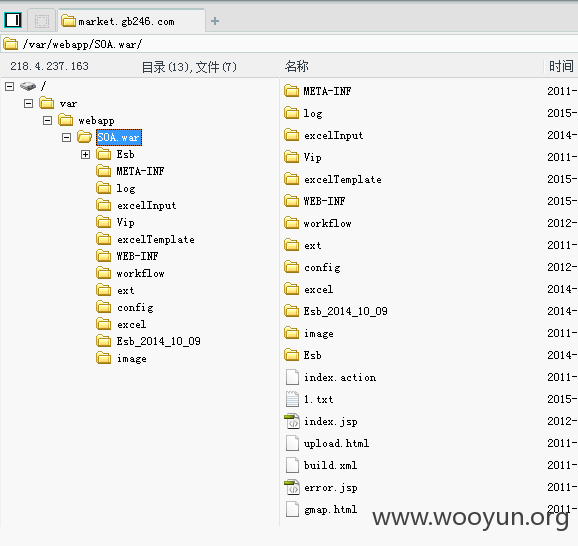
Task: Collapse the var folder node
Action: click(28, 104)
